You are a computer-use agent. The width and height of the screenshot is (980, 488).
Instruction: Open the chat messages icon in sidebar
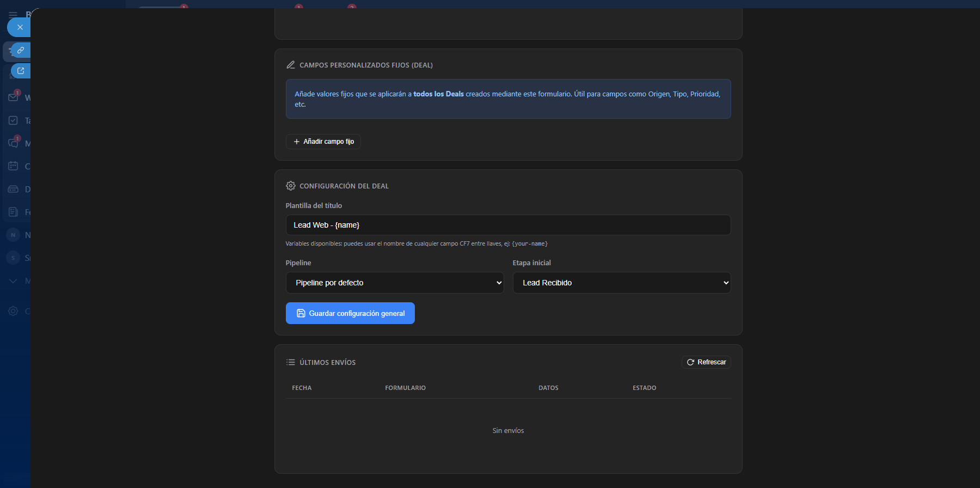[x=14, y=143]
